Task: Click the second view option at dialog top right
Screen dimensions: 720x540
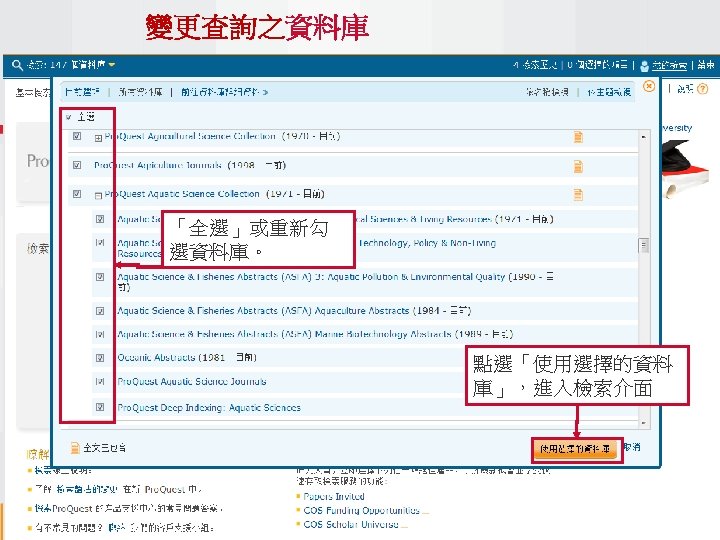Action: point(609,92)
